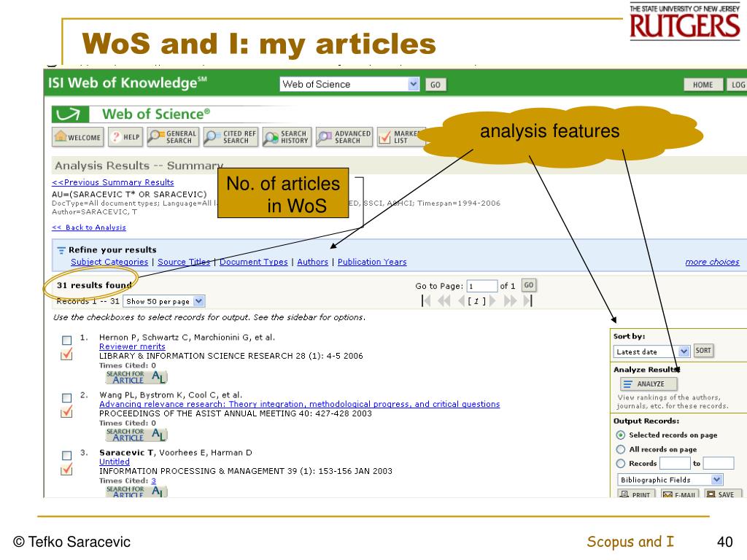
Task: Open Search History
Action: [286, 137]
